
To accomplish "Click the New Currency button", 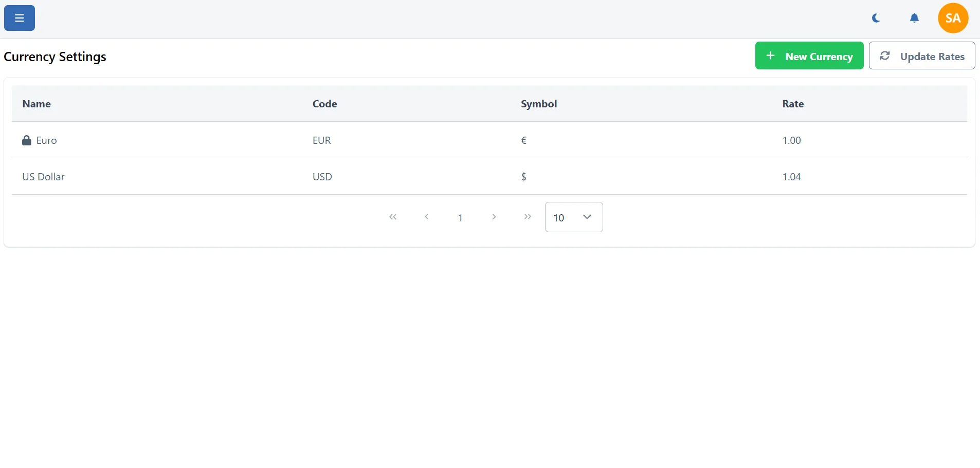I will 809,56.
